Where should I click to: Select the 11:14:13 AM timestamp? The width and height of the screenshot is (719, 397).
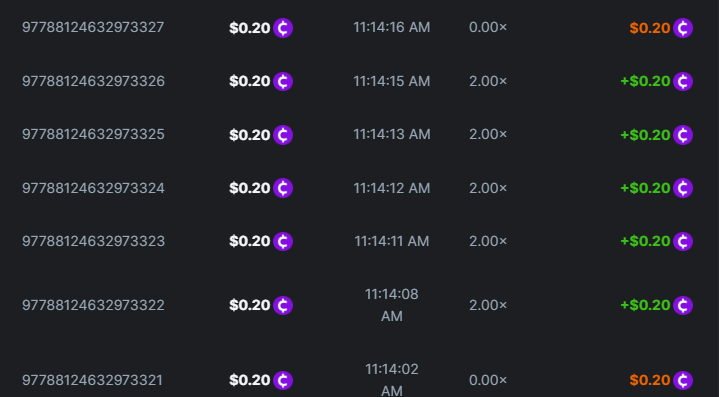[x=392, y=134]
